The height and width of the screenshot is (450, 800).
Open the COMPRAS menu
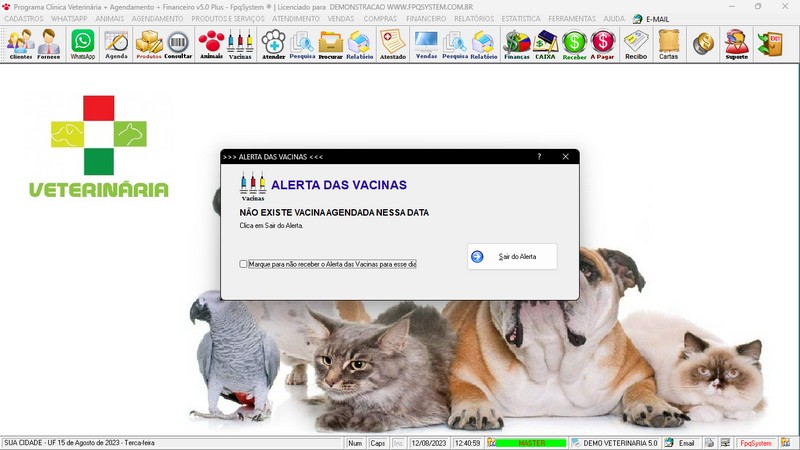point(380,19)
